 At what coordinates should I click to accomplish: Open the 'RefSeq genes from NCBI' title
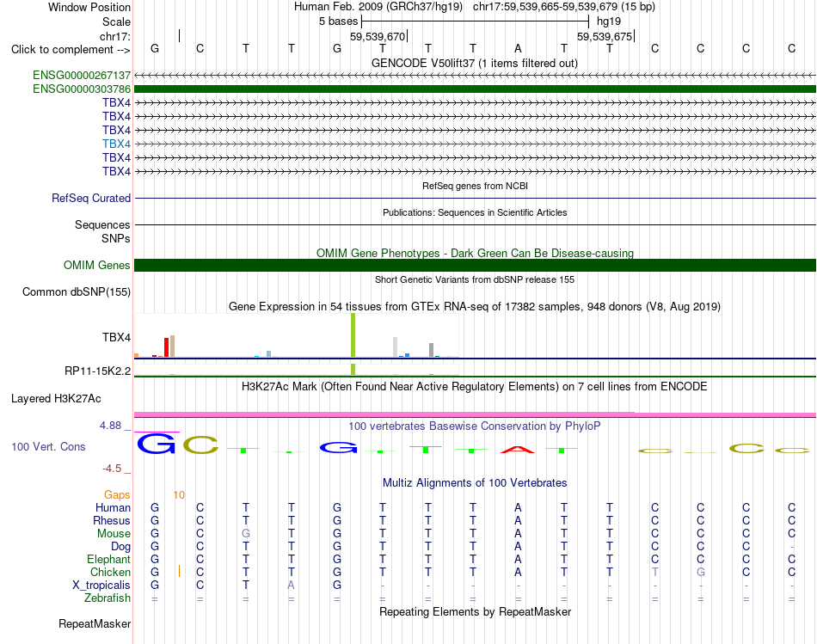[x=475, y=186]
